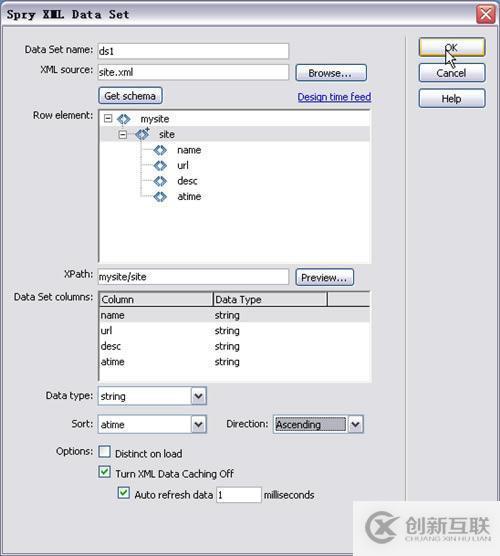Click inside the XPath input field
Screen dimensions: 500x556
coord(193,277)
